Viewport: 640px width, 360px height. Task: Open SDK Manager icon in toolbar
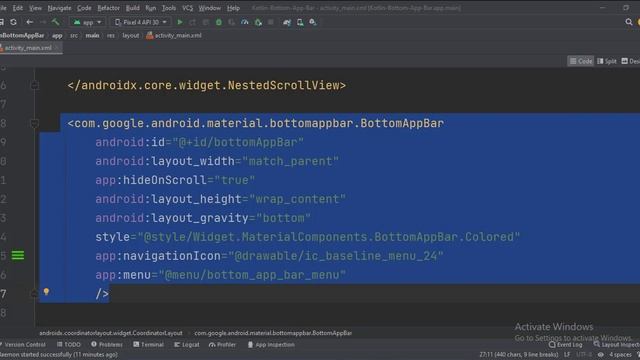(313, 22)
